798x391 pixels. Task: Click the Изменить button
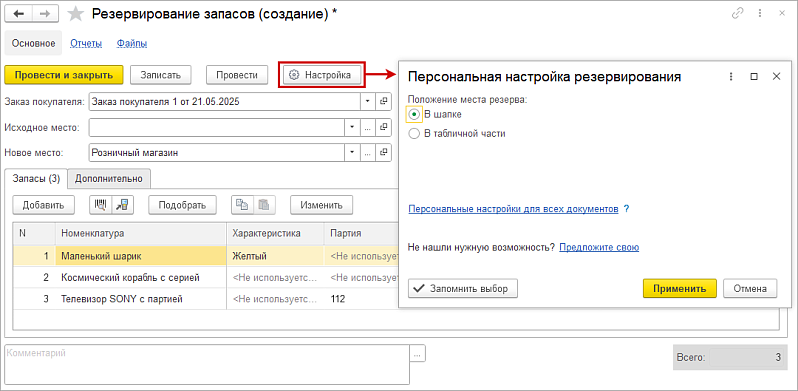(x=322, y=205)
